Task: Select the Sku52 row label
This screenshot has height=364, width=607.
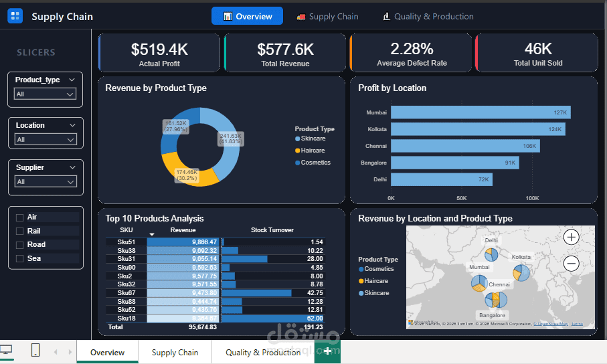Action: (126, 310)
